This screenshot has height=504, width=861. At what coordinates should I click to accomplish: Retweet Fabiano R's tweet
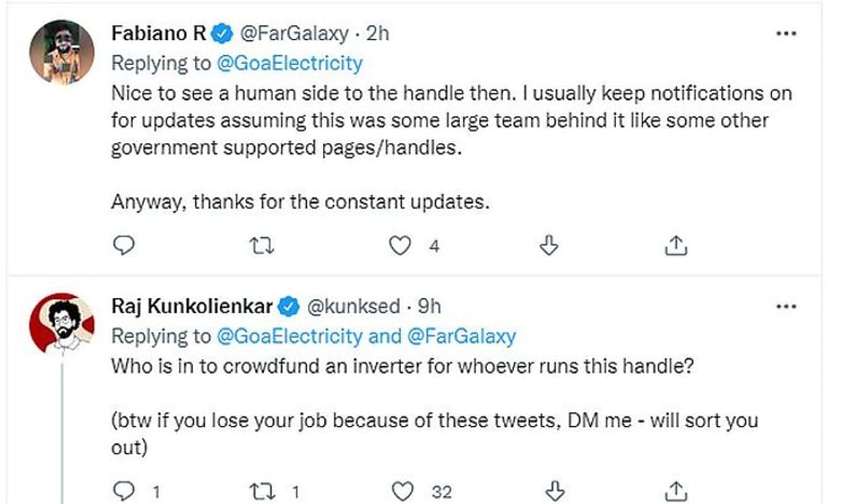tap(262, 247)
